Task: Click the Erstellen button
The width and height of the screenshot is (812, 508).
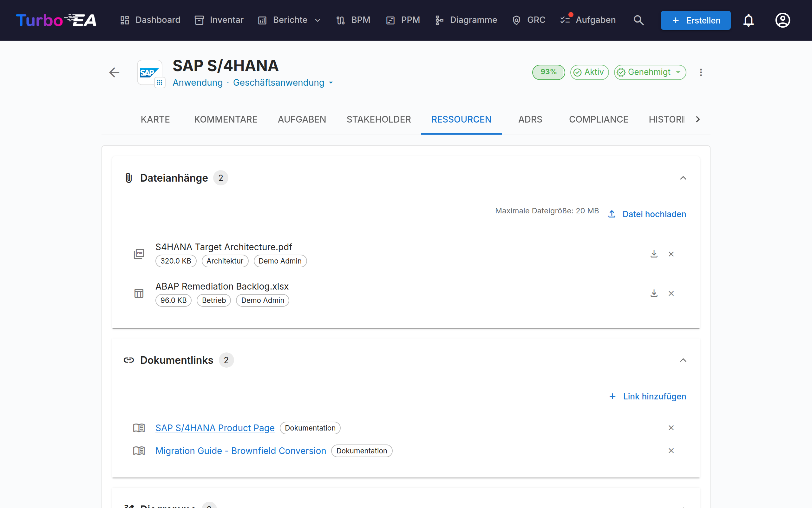Action: 696,20
